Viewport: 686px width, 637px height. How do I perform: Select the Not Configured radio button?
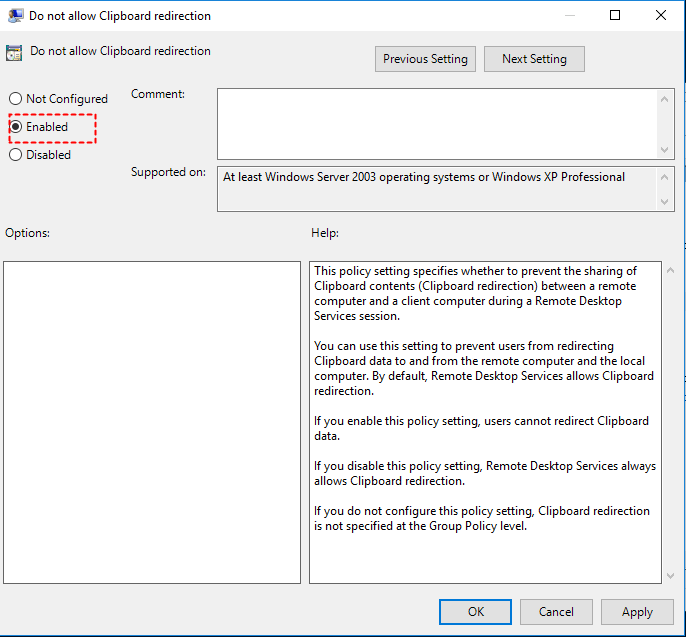pos(16,99)
